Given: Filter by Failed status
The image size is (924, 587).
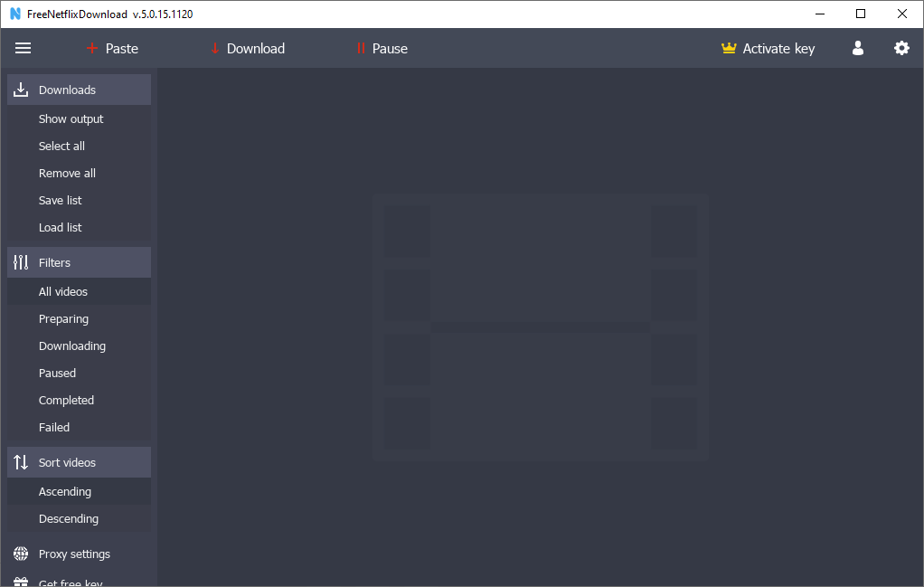Looking at the screenshot, I should pyautogui.click(x=79, y=427).
